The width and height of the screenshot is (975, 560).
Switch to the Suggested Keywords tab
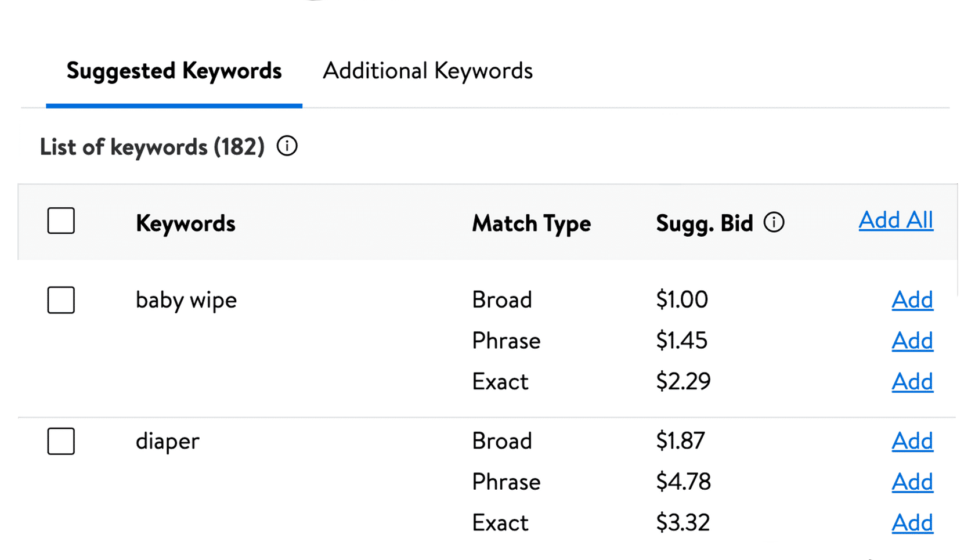pyautogui.click(x=174, y=71)
